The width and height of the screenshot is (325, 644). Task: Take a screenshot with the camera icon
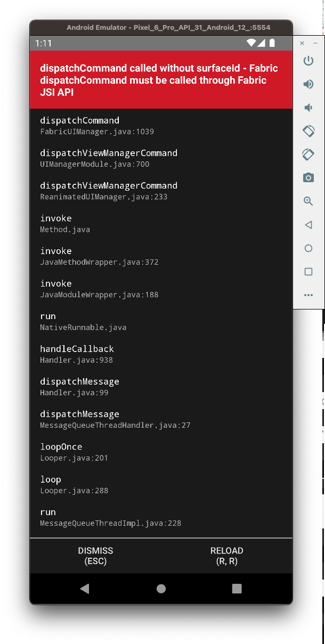pyautogui.click(x=308, y=177)
